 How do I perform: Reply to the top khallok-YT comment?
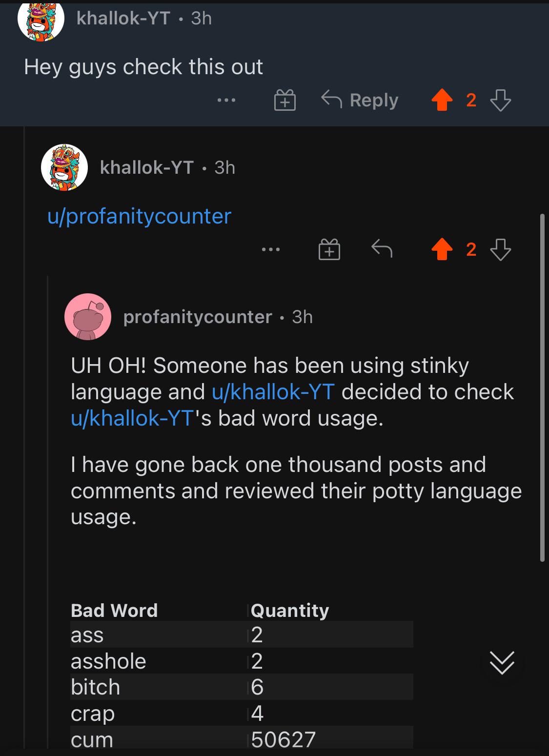click(360, 100)
